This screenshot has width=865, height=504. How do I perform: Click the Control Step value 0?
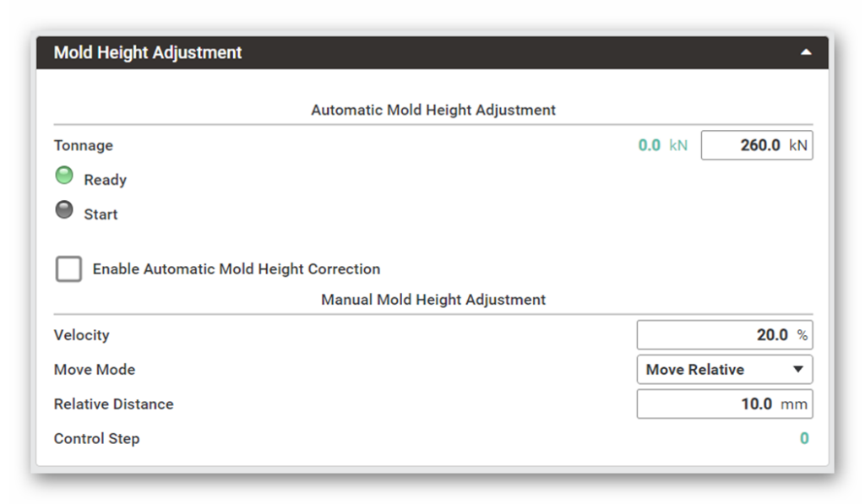pyautogui.click(x=804, y=438)
